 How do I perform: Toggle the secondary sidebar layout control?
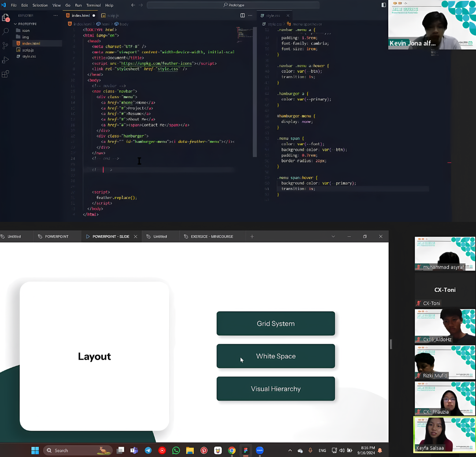384,4
